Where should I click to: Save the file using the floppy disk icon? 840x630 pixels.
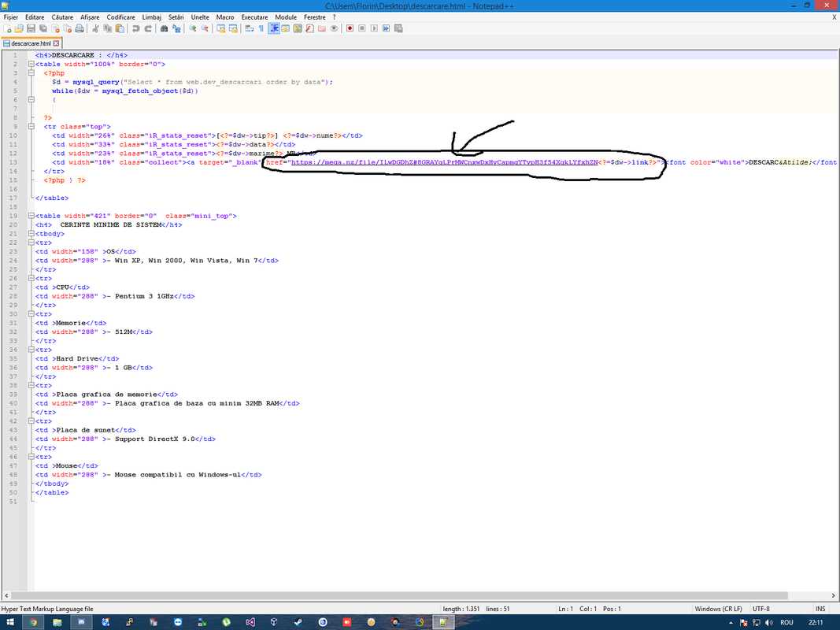point(31,28)
